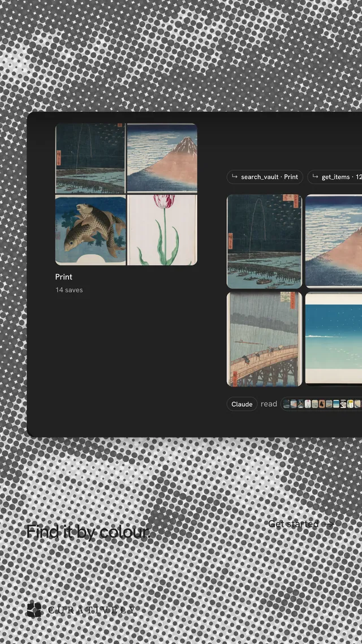The width and height of the screenshot is (362, 644).
Task: Select the blue sea print in the results grid
Action: click(334, 338)
